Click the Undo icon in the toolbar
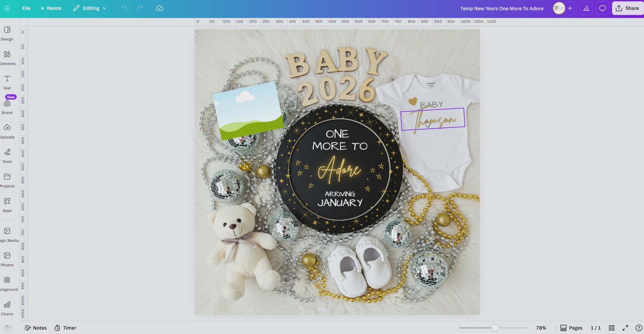Screen dimensions: 644x334 click(x=124, y=8)
